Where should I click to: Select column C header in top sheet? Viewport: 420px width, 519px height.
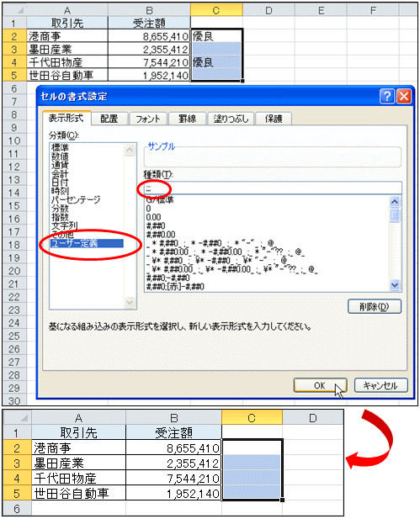(x=216, y=10)
